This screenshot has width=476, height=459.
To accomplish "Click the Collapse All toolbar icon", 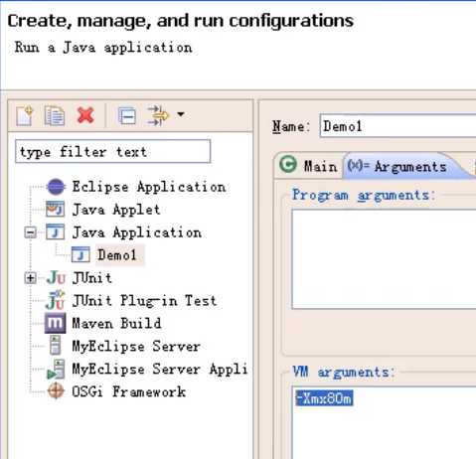I will tap(127, 115).
